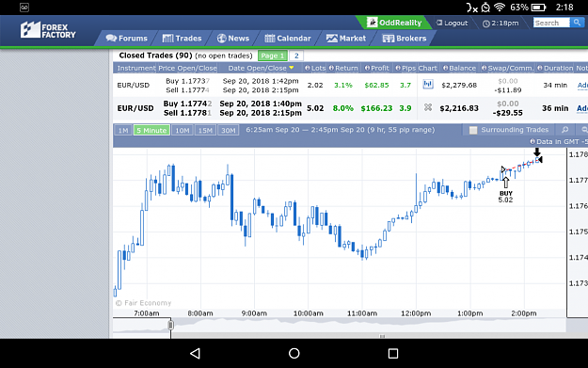The image size is (588, 368).
Task: Click the trade entry triangle marker on chart
Action: [x=503, y=169]
